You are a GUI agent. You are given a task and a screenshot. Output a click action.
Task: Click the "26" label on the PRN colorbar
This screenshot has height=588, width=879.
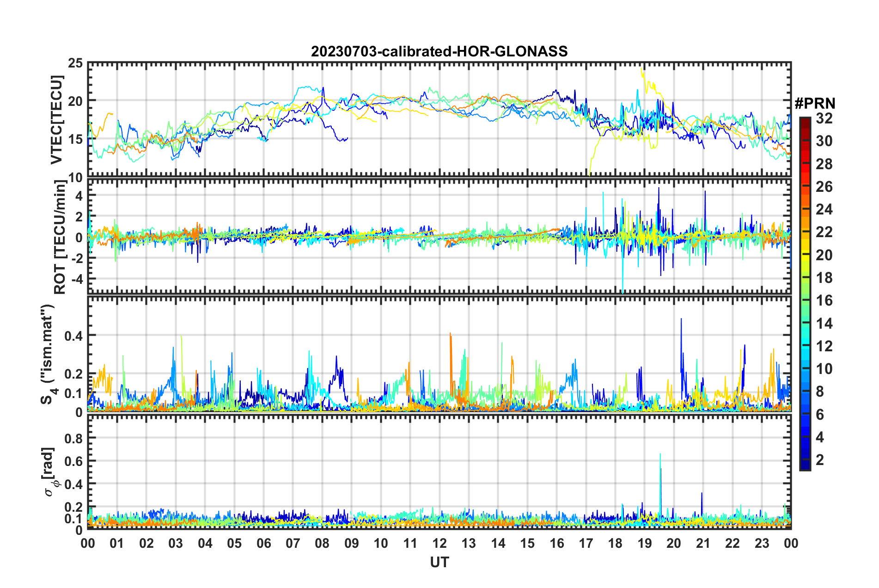click(x=824, y=187)
